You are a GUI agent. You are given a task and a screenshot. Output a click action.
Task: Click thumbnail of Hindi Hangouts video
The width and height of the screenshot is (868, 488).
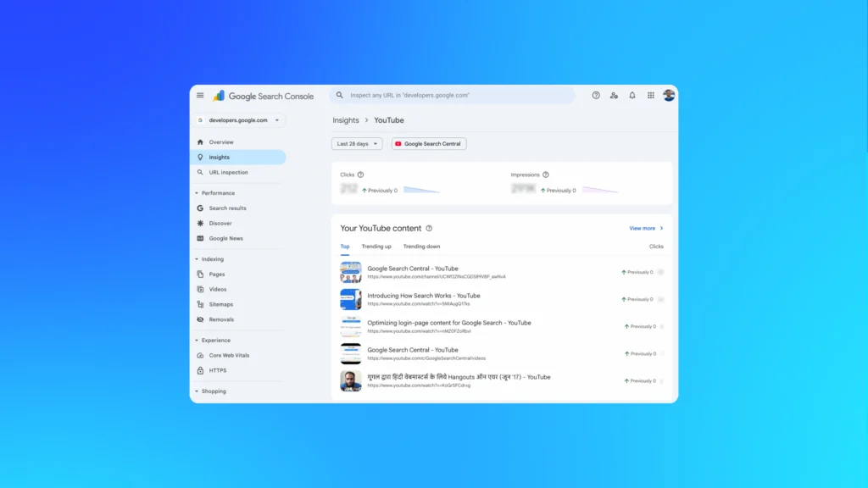tap(350, 380)
